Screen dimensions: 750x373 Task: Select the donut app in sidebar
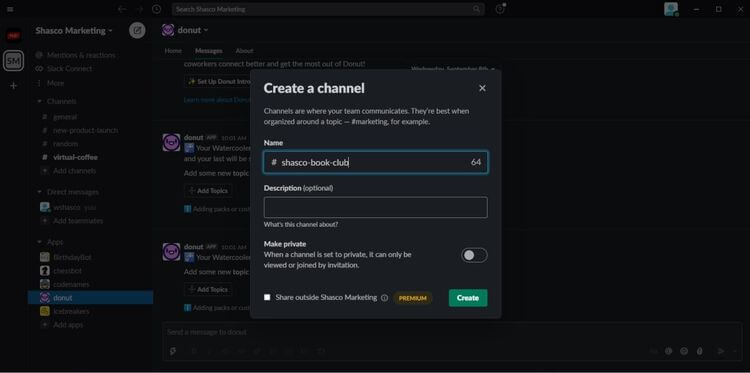pos(90,297)
